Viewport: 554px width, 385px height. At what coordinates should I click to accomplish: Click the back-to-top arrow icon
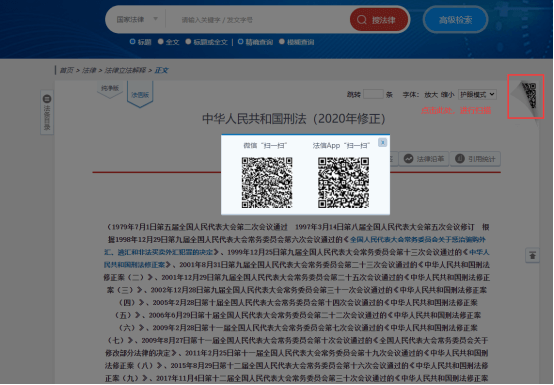[x=532, y=255]
